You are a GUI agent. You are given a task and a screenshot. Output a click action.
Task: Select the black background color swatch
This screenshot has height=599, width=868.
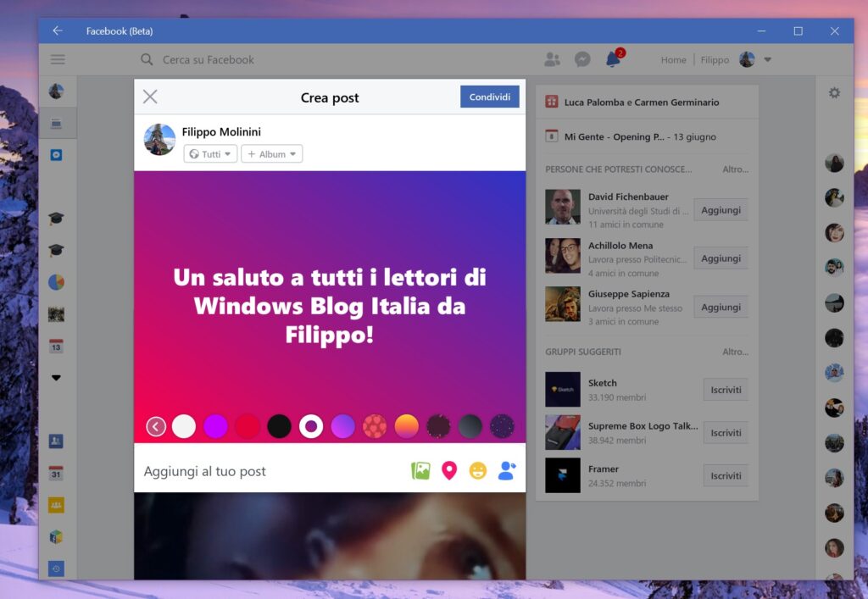(x=280, y=426)
